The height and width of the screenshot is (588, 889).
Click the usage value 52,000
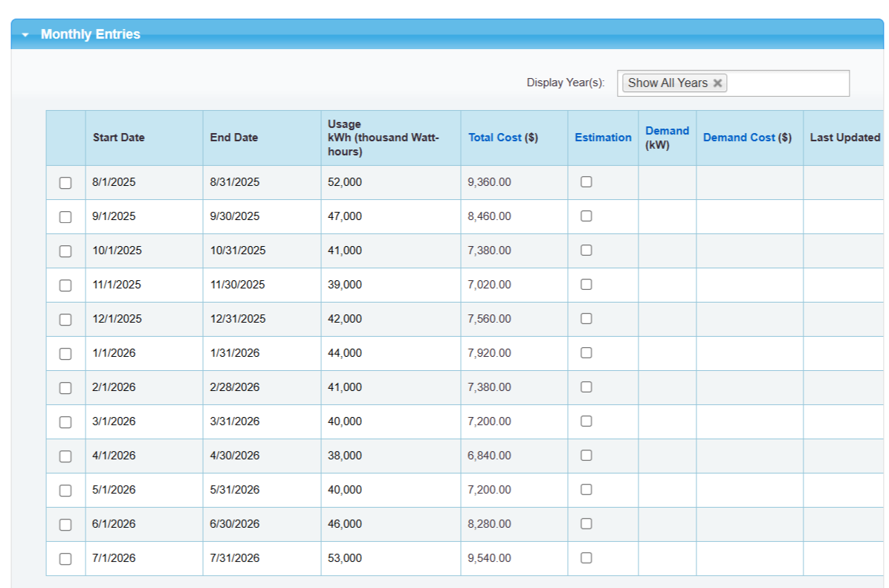[x=345, y=182]
